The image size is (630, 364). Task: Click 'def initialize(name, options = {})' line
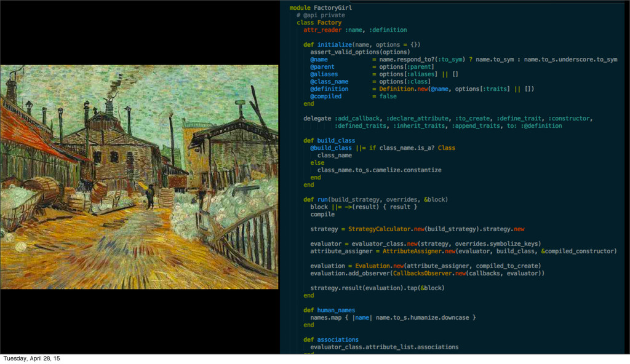coord(362,45)
